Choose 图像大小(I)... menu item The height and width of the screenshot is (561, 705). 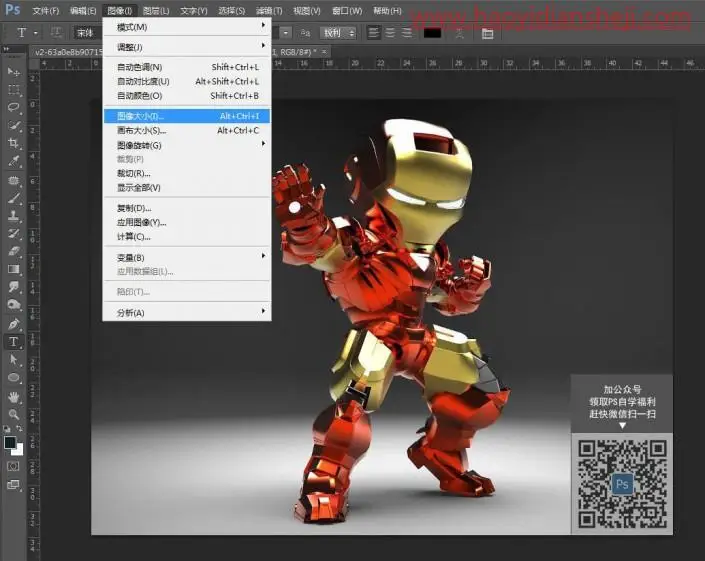click(x=187, y=116)
